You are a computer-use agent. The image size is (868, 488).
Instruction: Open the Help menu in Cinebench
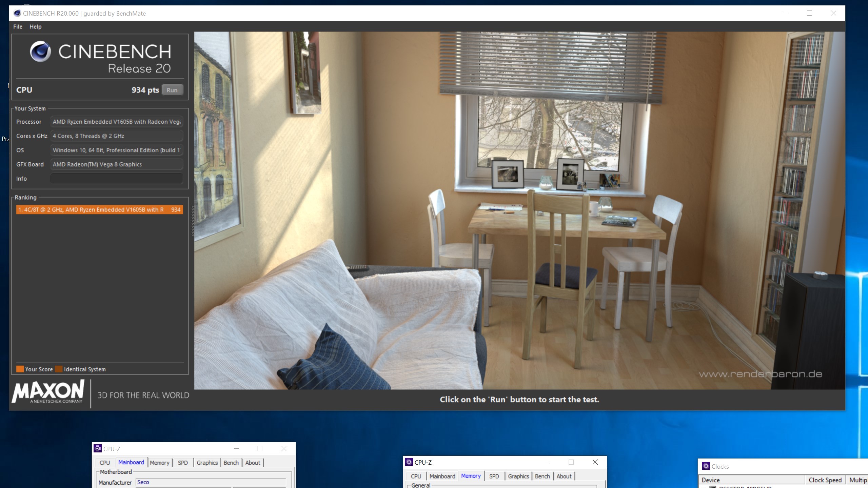pyautogui.click(x=35, y=26)
